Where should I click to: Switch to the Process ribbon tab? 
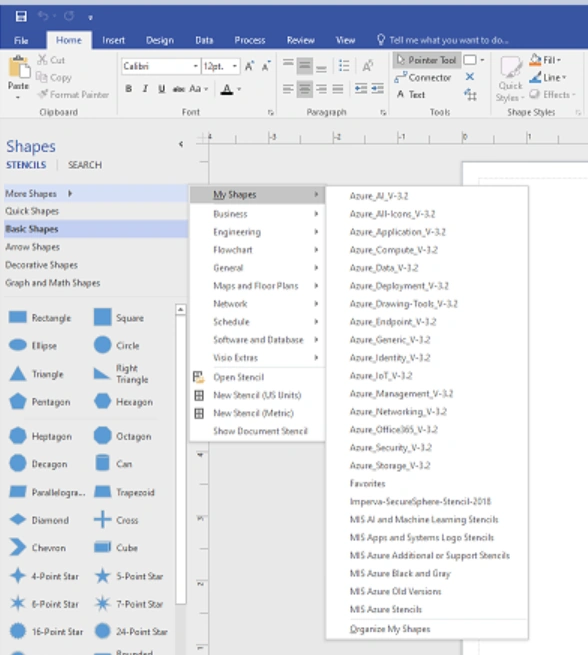pyautogui.click(x=249, y=41)
